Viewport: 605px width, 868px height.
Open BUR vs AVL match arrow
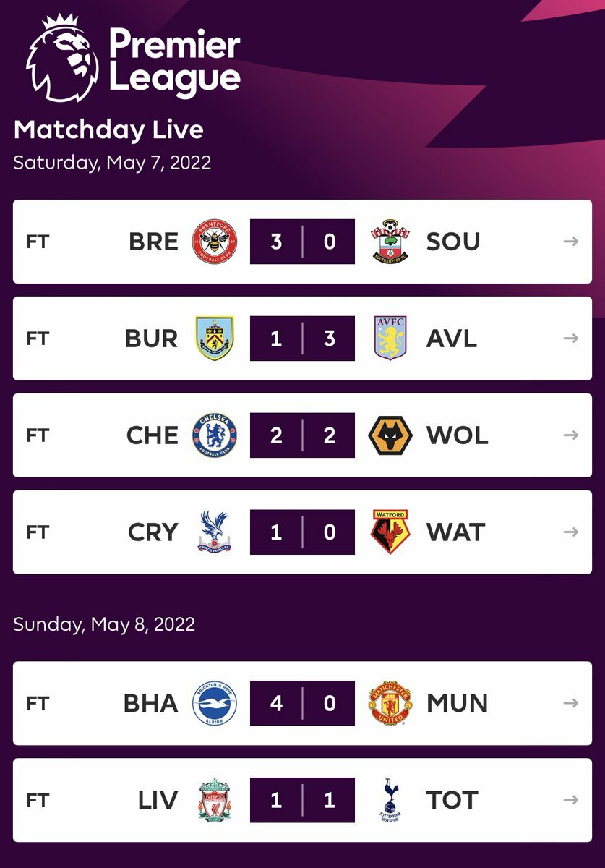click(x=571, y=339)
